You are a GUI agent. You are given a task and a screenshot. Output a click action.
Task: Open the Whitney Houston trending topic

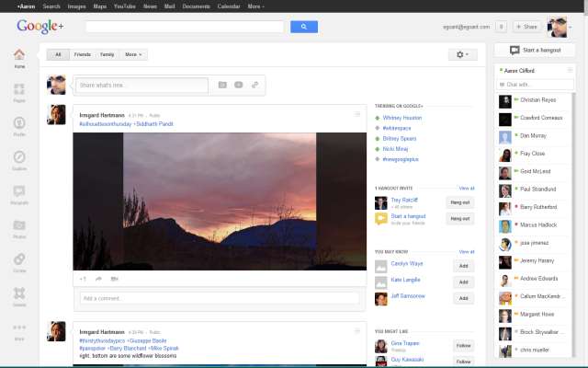click(402, 118)
